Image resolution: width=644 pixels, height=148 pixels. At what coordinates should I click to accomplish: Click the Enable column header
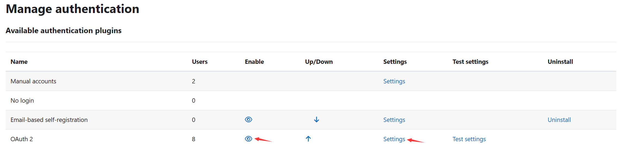(254, 62)
